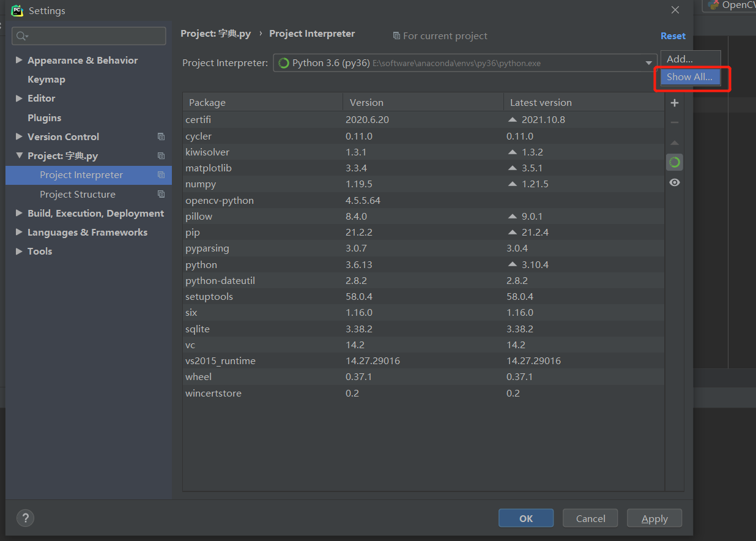Toggle the Project Structure page icon

click(x=161, y=194)
